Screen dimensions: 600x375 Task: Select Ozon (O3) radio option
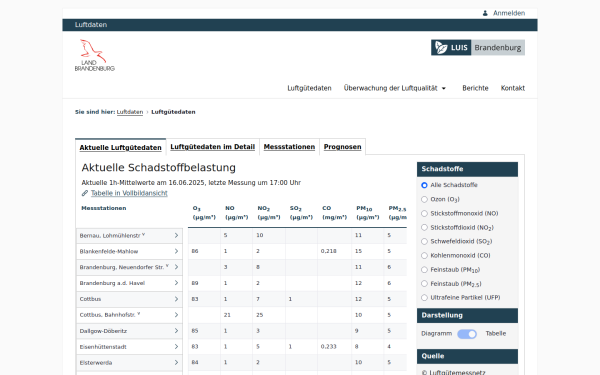[424, 199]
